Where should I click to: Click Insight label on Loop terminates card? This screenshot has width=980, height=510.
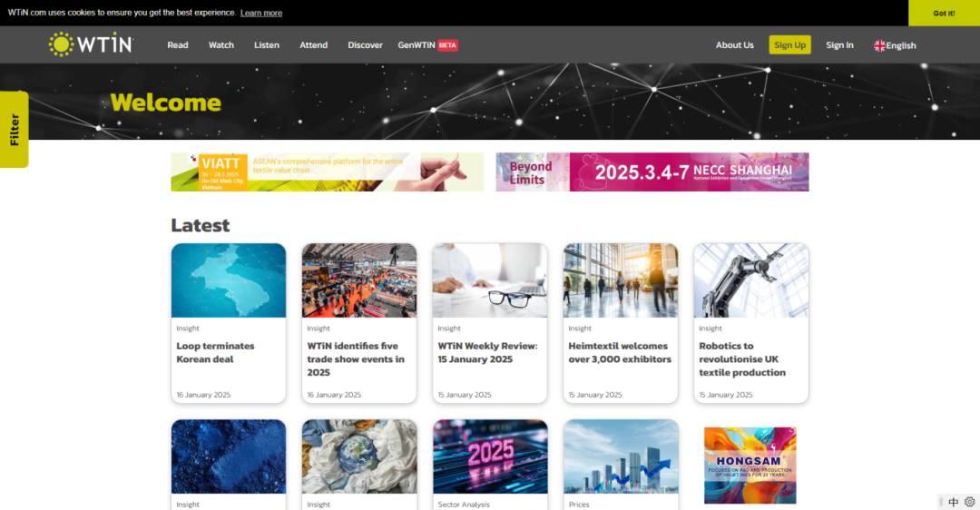[188, 329]
